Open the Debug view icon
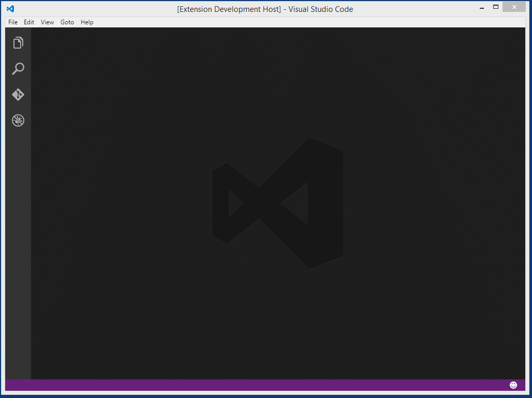The image size is (532, 398). point(18,120)
